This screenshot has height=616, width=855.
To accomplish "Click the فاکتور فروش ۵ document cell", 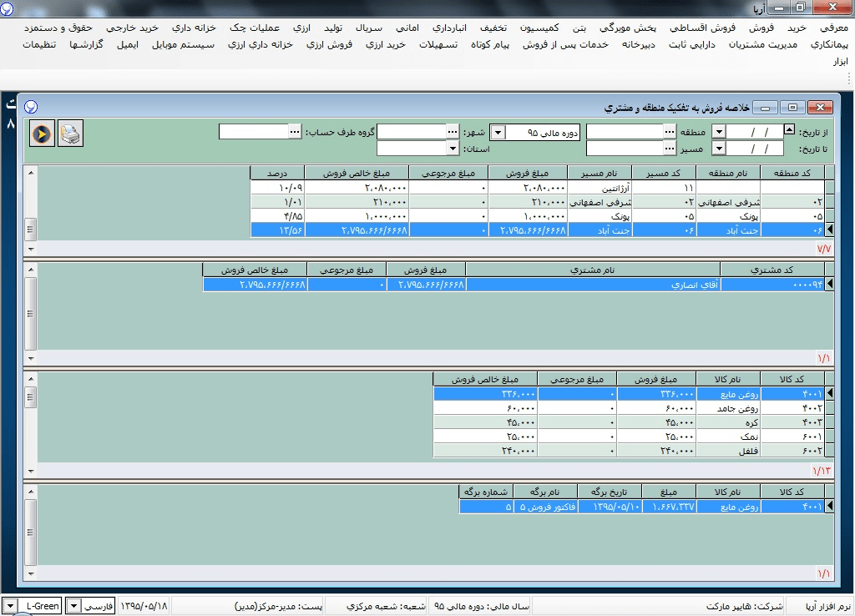I will 546,507.
